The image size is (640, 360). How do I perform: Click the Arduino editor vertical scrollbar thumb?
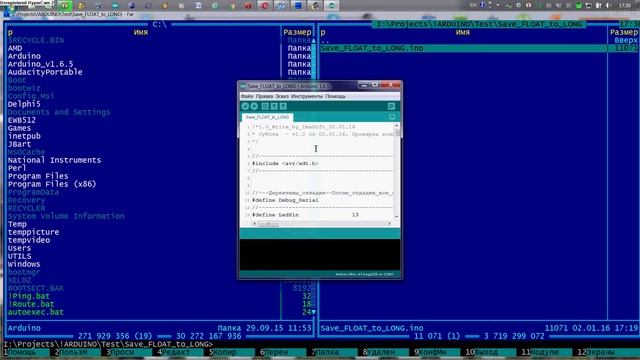click(397, 133)
